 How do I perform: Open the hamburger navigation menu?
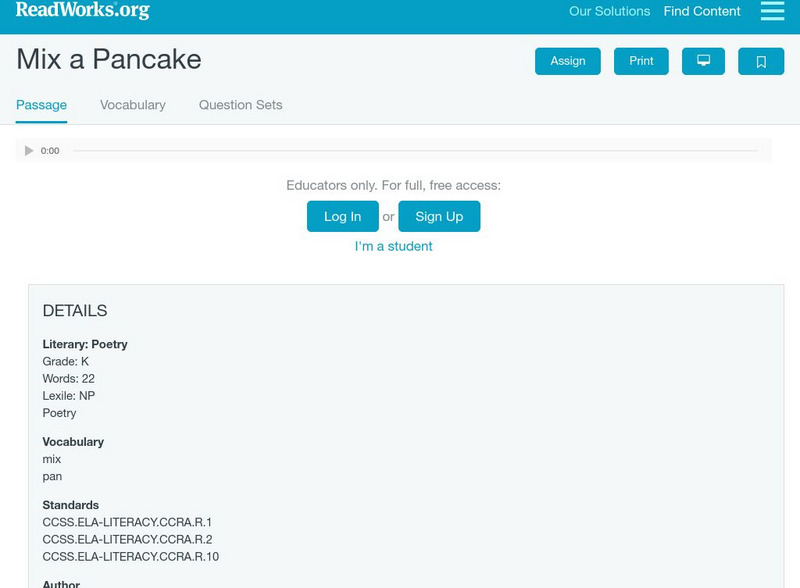coord(771,11)
